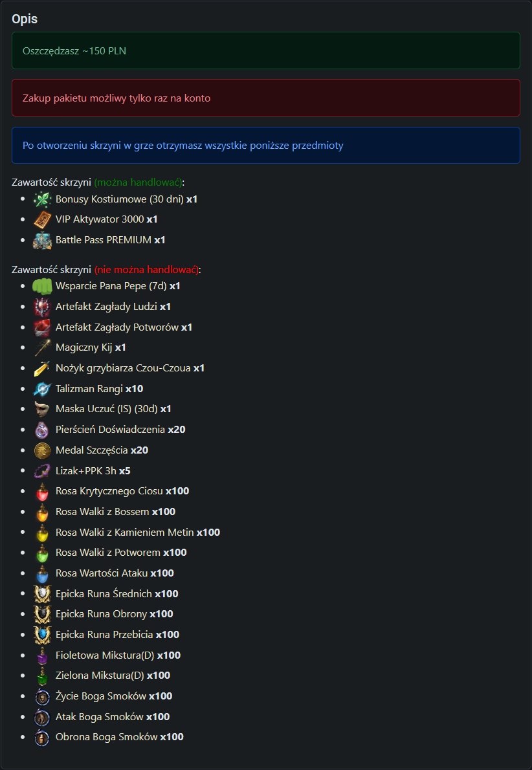Click the Talizman Rangi icon
532x770 pixels.
click(42, 389)
